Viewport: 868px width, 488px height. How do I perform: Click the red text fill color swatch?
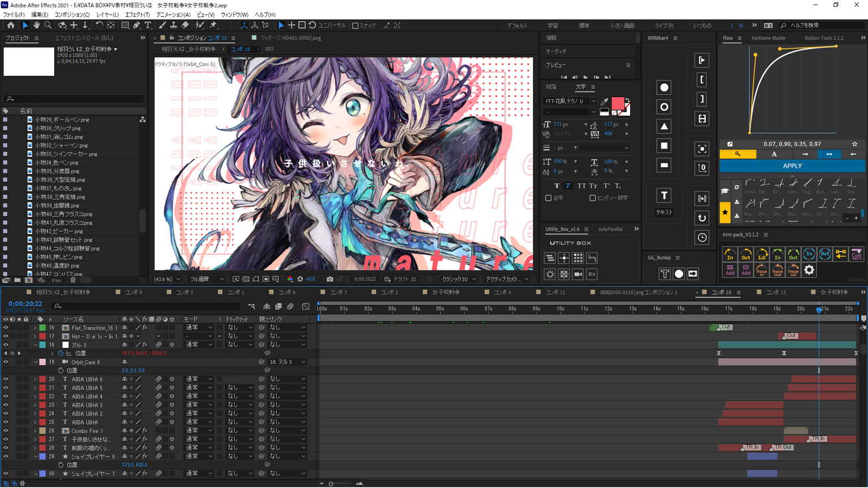coord(617,103)
